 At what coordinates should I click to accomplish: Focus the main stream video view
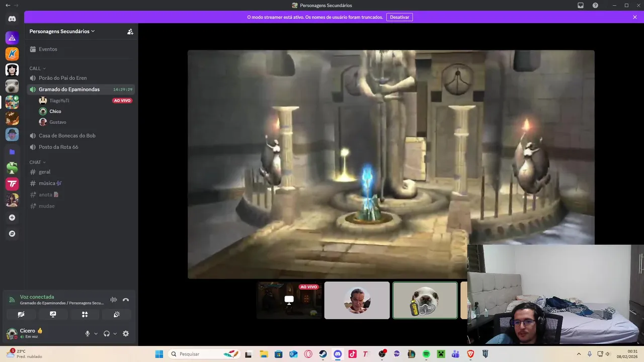click(x=391, y=164)
